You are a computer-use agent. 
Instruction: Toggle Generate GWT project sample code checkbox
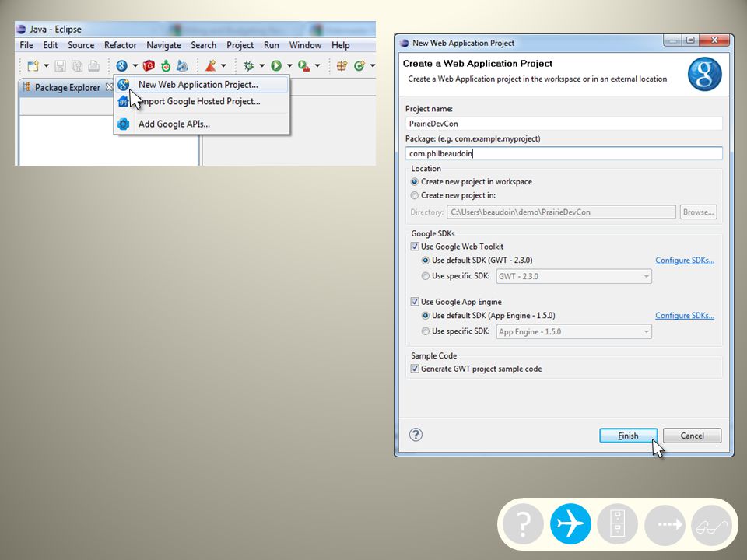tap(415, 369)
